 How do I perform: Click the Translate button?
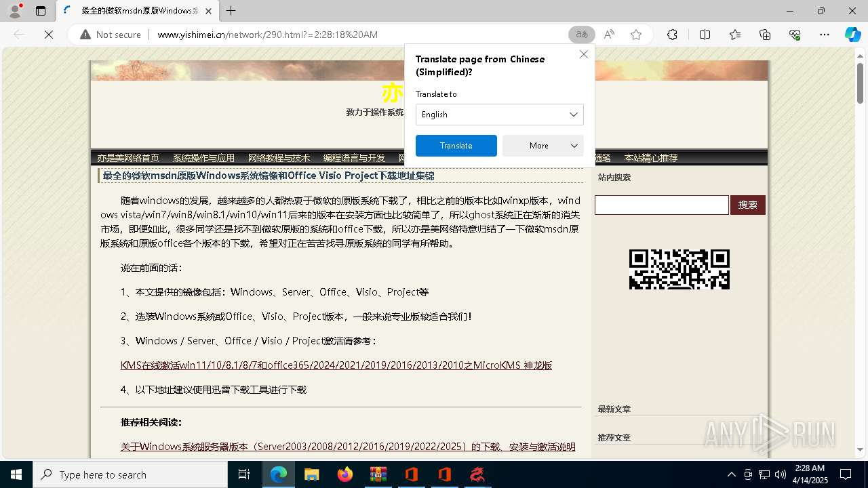pos(456,146)
